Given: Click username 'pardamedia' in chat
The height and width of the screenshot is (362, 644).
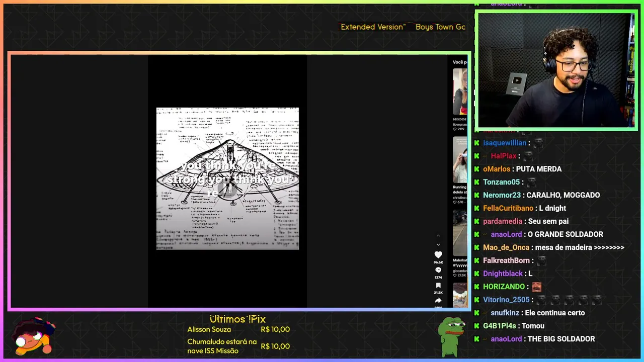Looking at the screenshot, I should 503,221.
